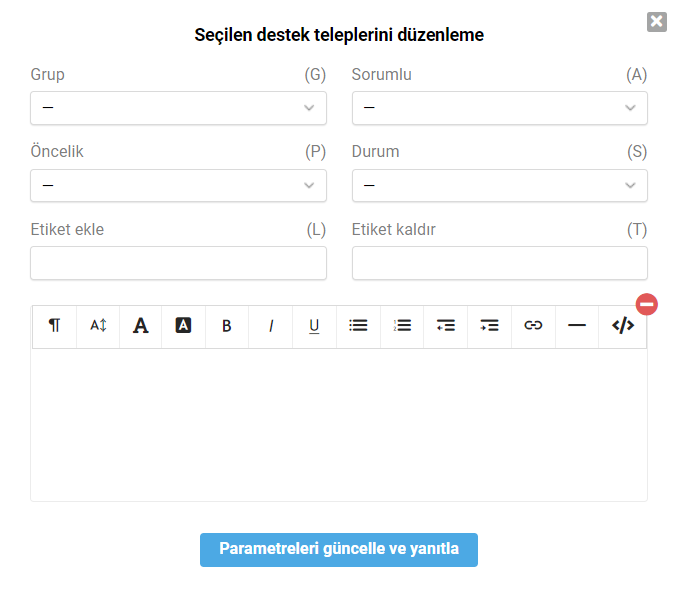This screenshot has width=679, height=598.
Task: Click Parametreleri güncelle ve yanıtla button
Action: coord(339,550)
